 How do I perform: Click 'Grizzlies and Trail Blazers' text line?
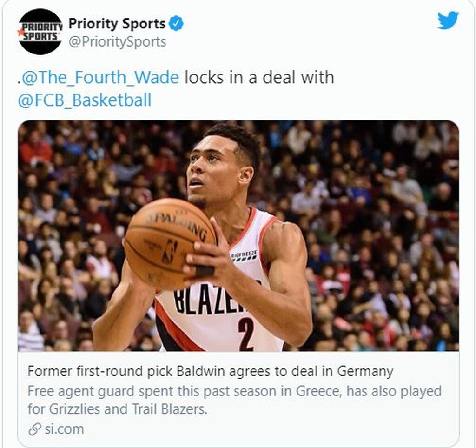click(x=117, y=409)
